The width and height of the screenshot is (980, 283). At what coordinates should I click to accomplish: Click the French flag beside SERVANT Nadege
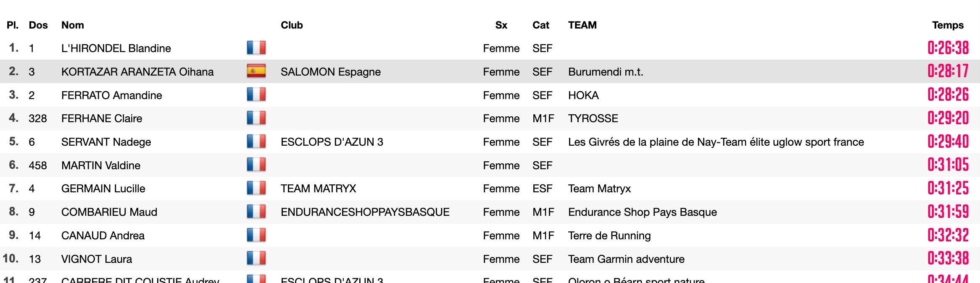click(256, 141)
